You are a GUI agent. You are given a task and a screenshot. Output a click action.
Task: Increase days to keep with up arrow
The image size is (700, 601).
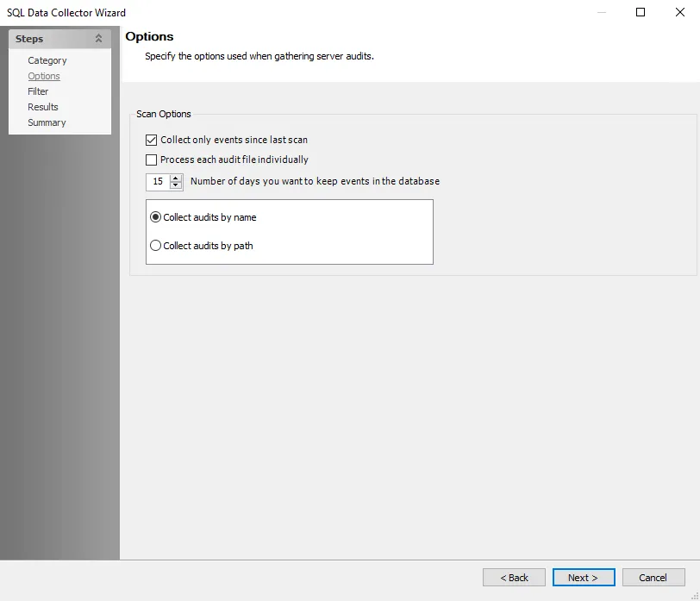point(176,178)
